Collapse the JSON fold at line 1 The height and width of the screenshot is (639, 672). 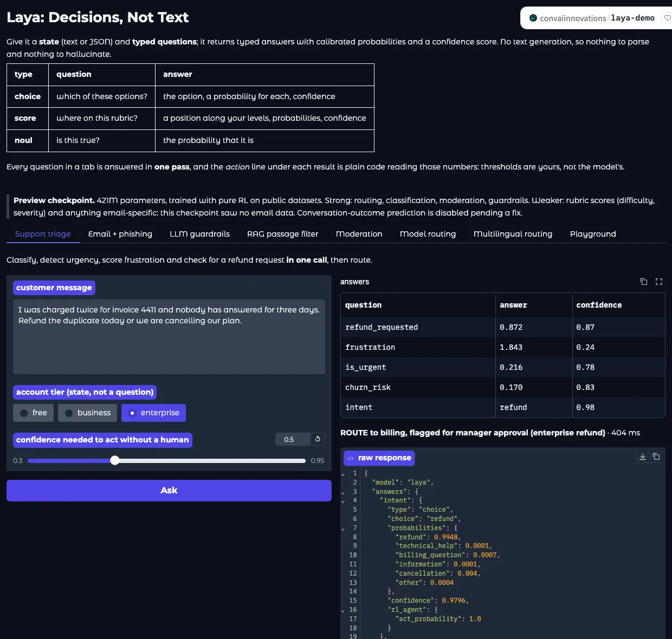[343, 474]
